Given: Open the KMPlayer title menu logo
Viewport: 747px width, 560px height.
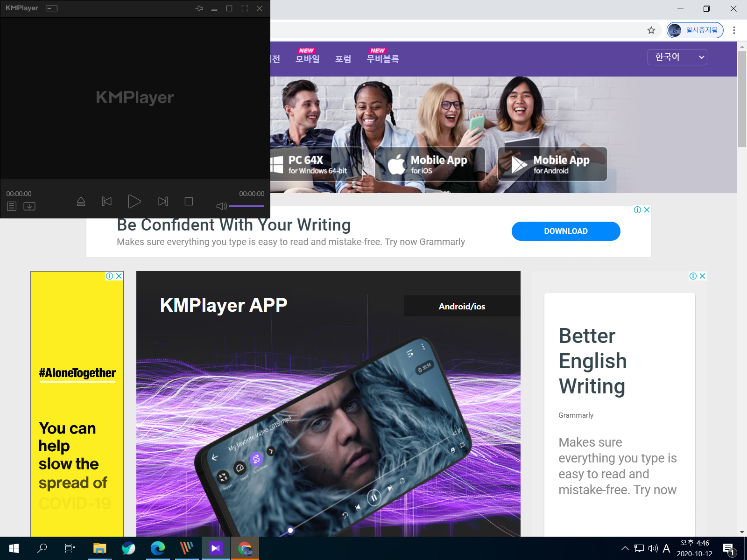Looking at the screenshot, I should pyautogui.click(x=22, y=8).
